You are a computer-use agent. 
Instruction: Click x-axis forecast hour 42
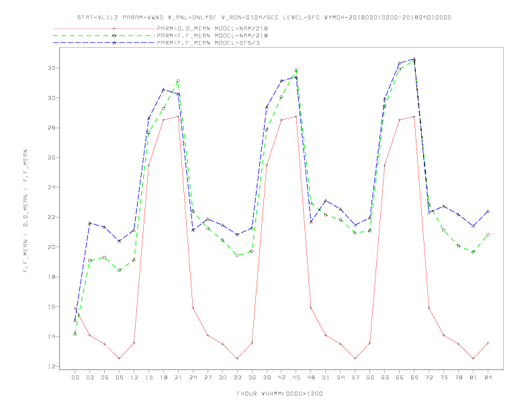point(281,377)
